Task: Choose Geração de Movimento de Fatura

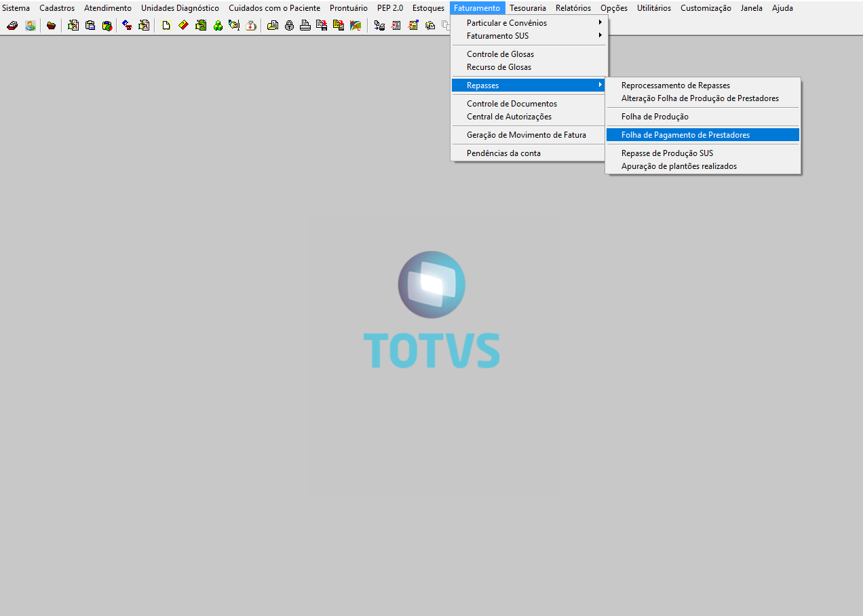Action: point(529,135)
